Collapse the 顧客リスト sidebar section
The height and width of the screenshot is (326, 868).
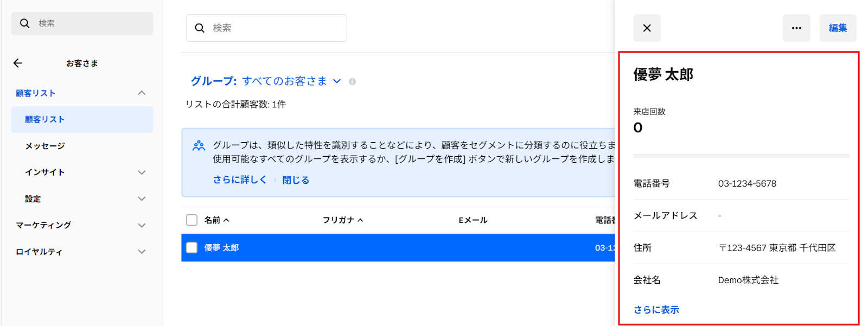click(x=142, y=93)
